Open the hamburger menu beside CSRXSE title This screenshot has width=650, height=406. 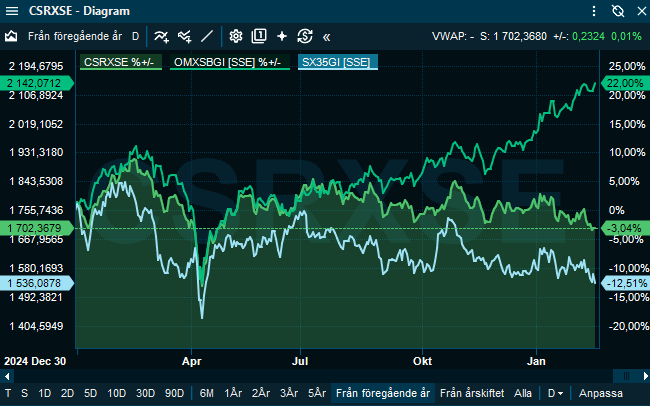pyautogui.click(x=11, y=11)
